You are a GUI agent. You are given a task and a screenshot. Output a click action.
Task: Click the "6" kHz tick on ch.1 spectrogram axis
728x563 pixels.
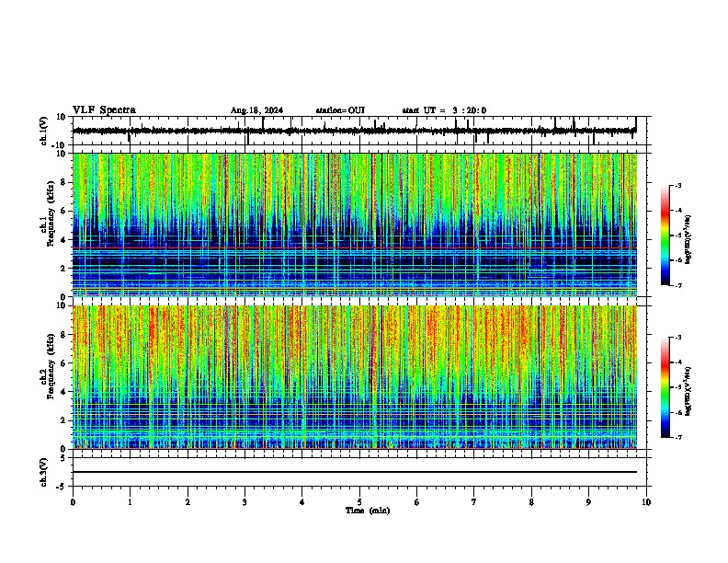coord(64,212)
